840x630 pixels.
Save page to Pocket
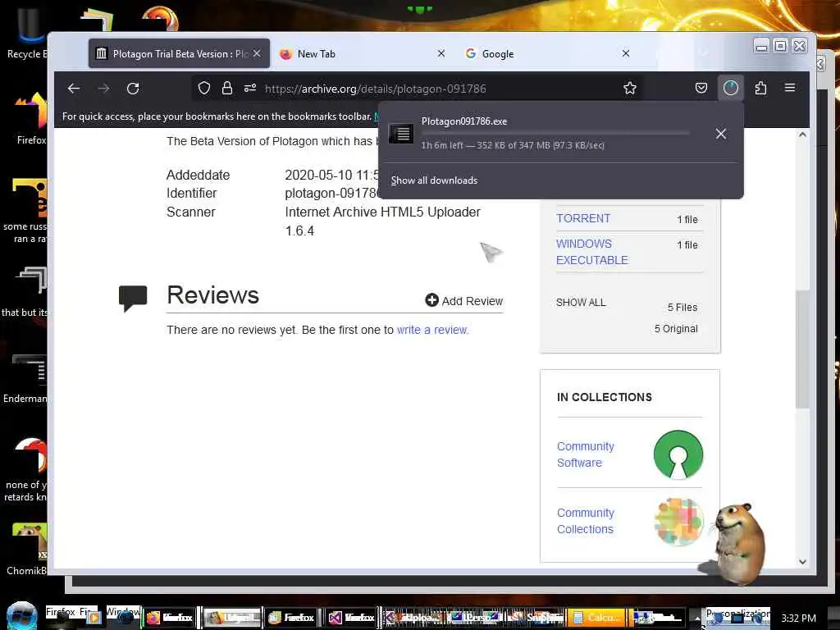tap(701, 89)
